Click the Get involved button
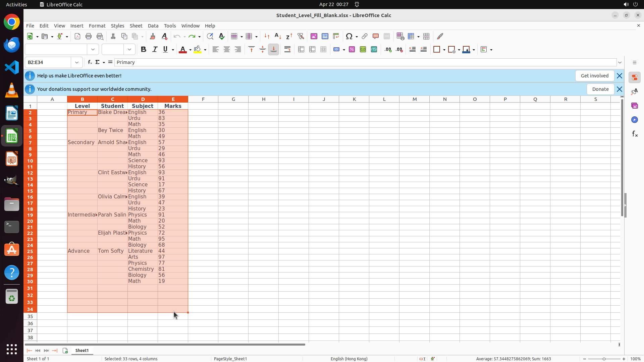 [x=594, y=76]
